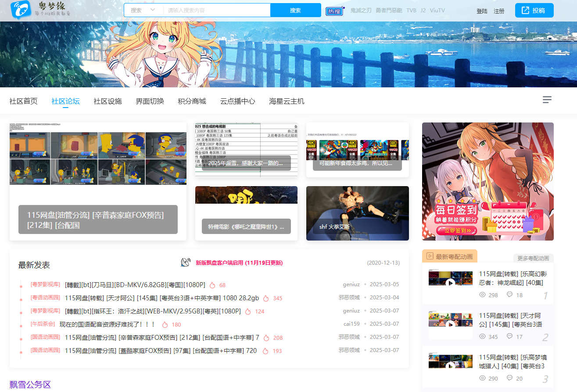Click the 每日签到 daily check-in banner
The image size is (577, 392).
[488, 181]
